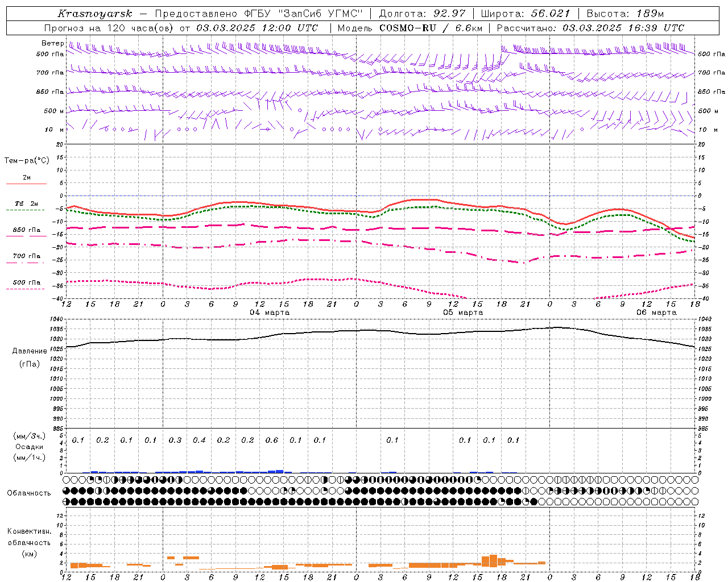The image size is (728, 582).
Task: Click the 'Ветер' wind panel label
Action: click(52, 43)
